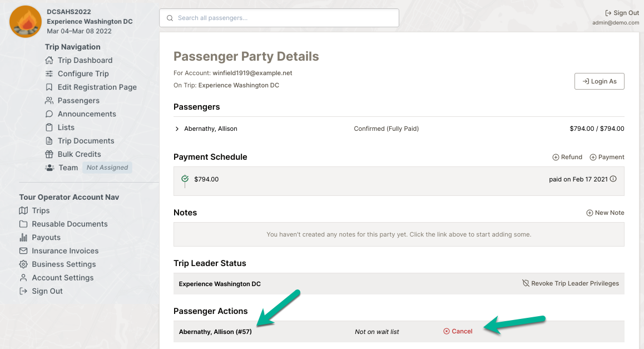
Task: Create a New Note for this party
Action: 605,213
